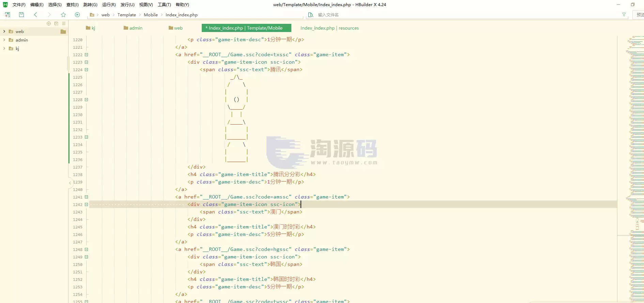Click the new file icon in toolbar

(x=7, y=15)
